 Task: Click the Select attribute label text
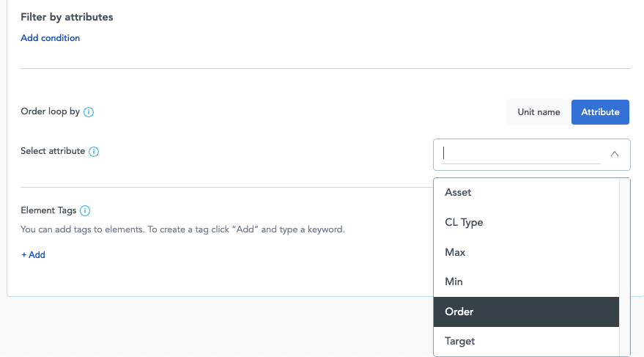click(x=53, y=151)
